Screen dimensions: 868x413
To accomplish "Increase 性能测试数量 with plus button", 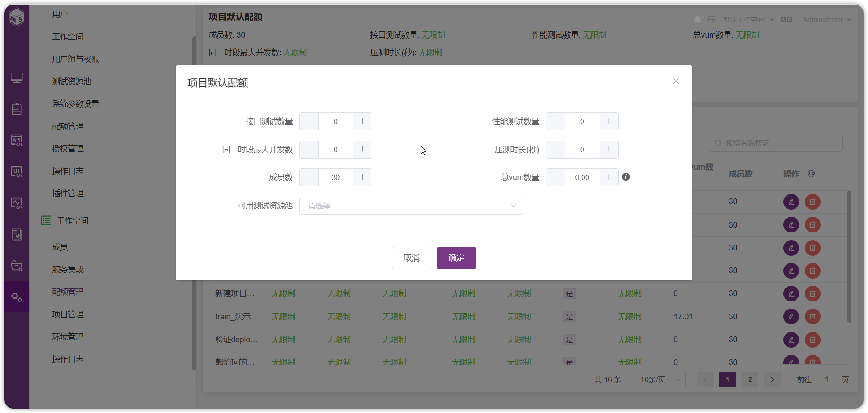I will tap(609, 121).
